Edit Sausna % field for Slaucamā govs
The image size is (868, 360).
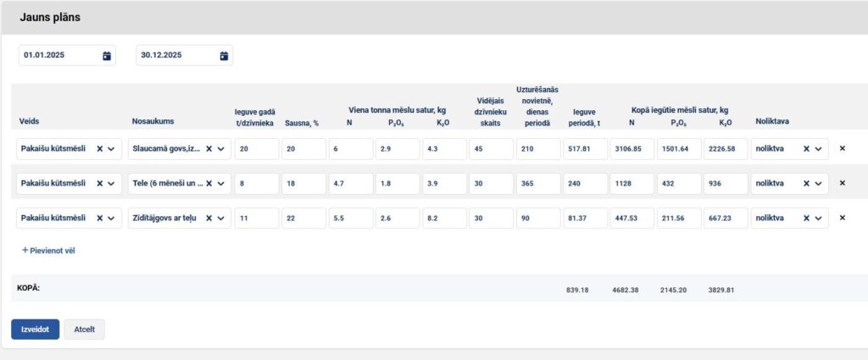point(304,148)
